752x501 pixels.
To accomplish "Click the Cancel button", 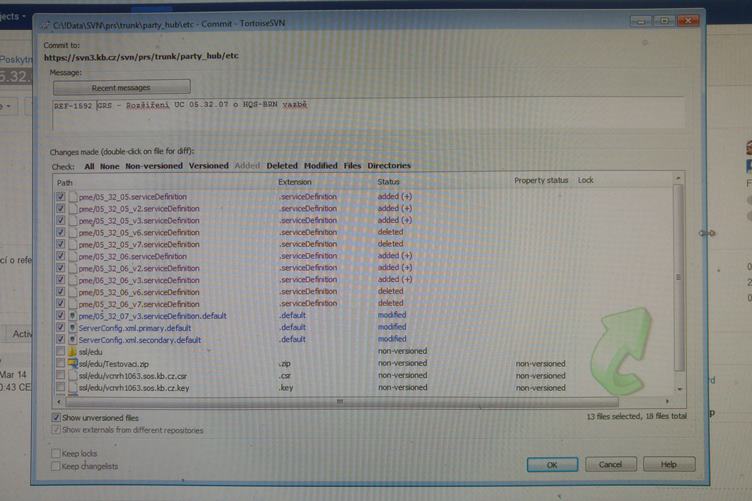I will coord(611,464).
